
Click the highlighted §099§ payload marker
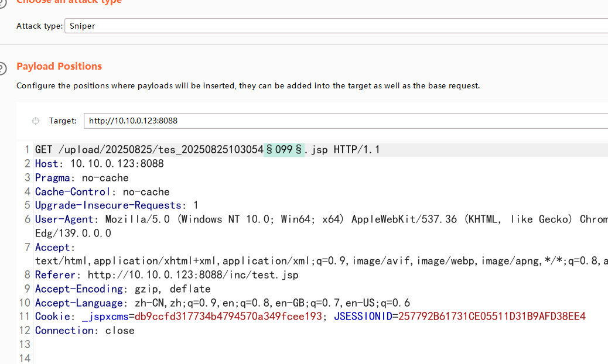coord(284,150)
